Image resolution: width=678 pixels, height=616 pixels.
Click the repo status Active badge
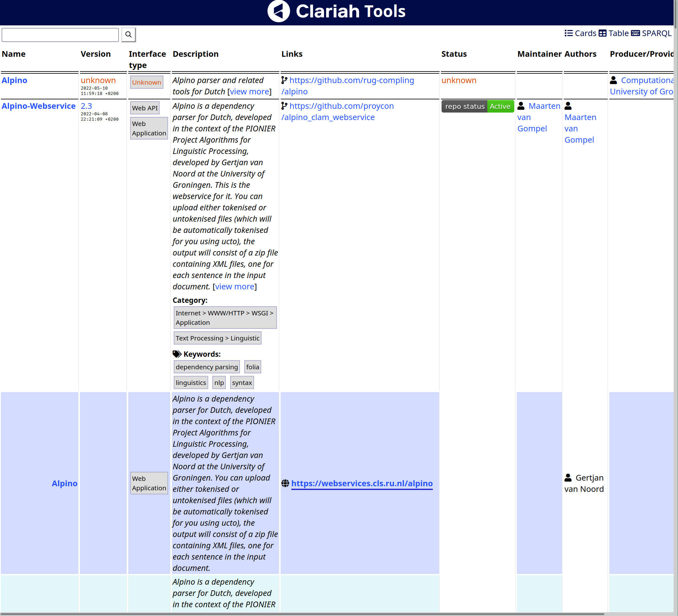pos(477,106)
